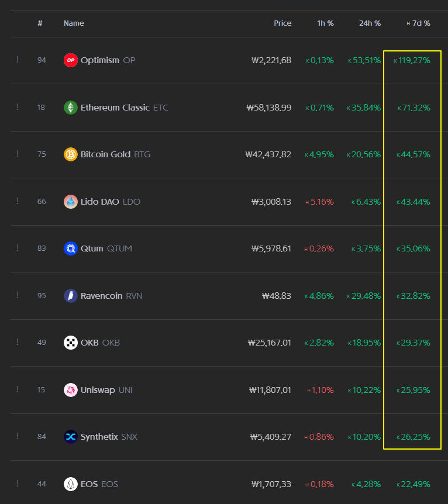Viewport: 448px width, 504px height.
Task: Click Lido DAO 1h change 5.16%
Action: 320,202
